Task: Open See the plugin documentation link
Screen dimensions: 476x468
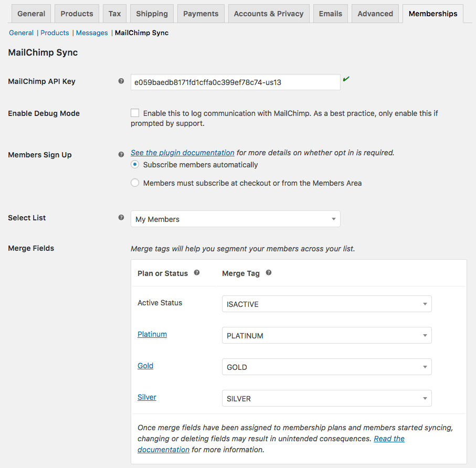Action: point(183,152)
